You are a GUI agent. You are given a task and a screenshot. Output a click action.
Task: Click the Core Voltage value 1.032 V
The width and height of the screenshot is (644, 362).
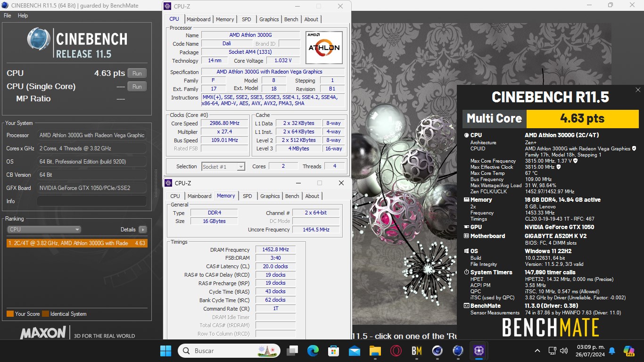283,60
